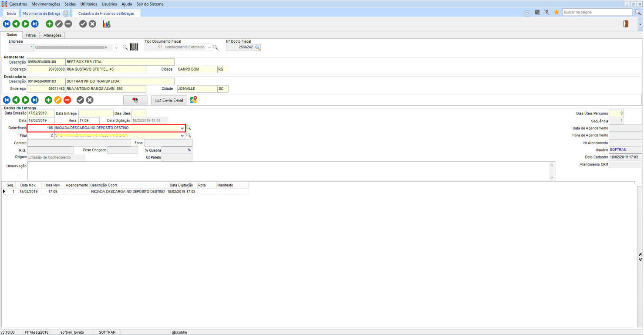Delete record using top gray minus icon
The height and width of the screenshot is (335, 644).
68,24
